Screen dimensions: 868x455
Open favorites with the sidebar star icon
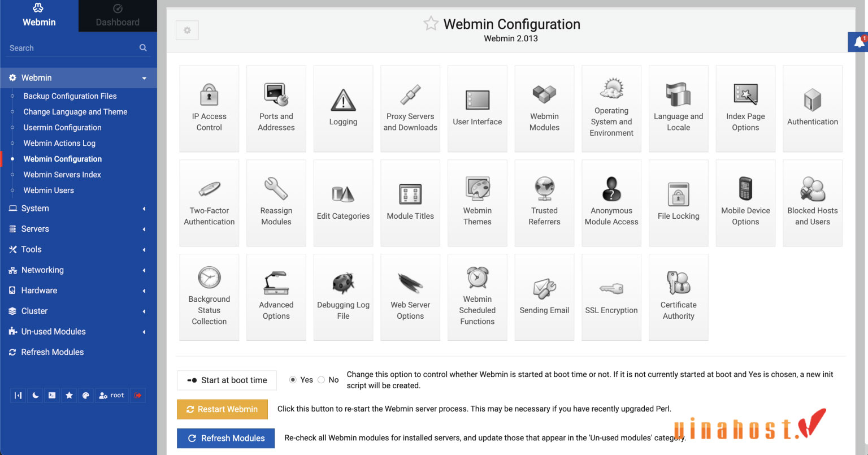(x=69, y=396)
